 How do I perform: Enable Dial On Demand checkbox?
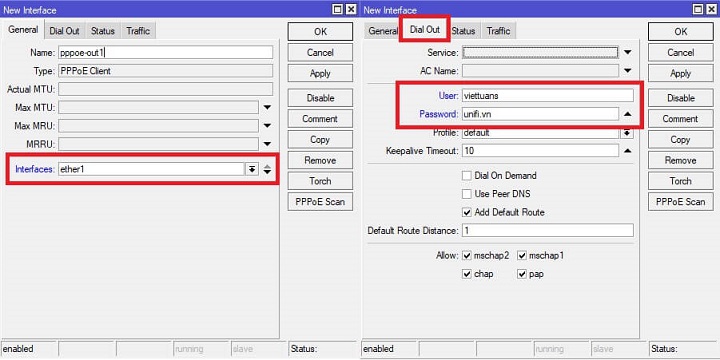click(467, 175)
